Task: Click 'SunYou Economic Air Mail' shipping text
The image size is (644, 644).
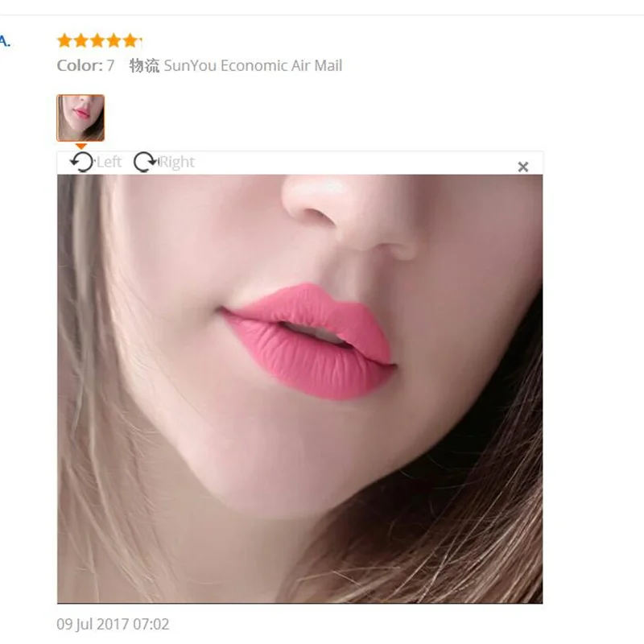Action: pos(253,66)
